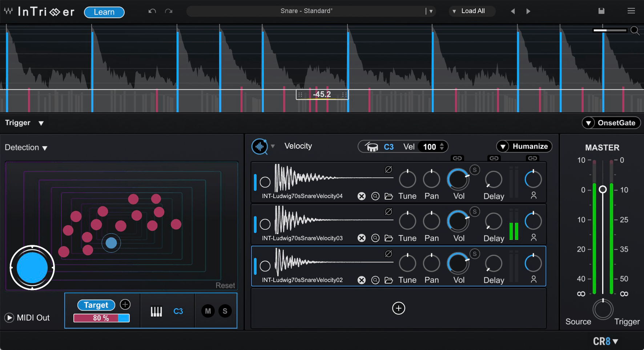This screenshot has height=350, width=644.
Task: Click the add sample plus icon
Action: coord(398,308)
